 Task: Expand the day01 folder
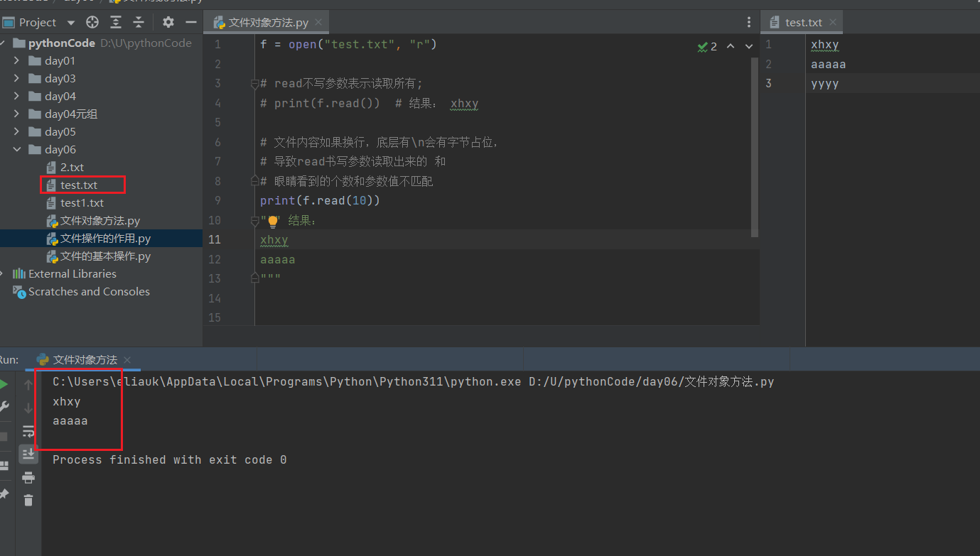(17, 60)
